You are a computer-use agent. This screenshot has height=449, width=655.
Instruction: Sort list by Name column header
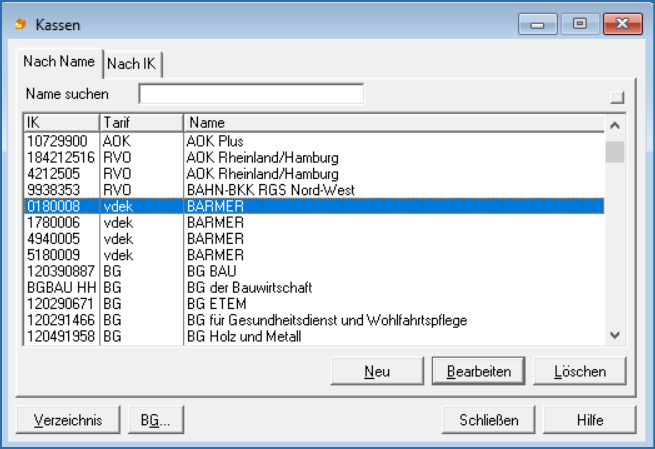pos(394,123)
